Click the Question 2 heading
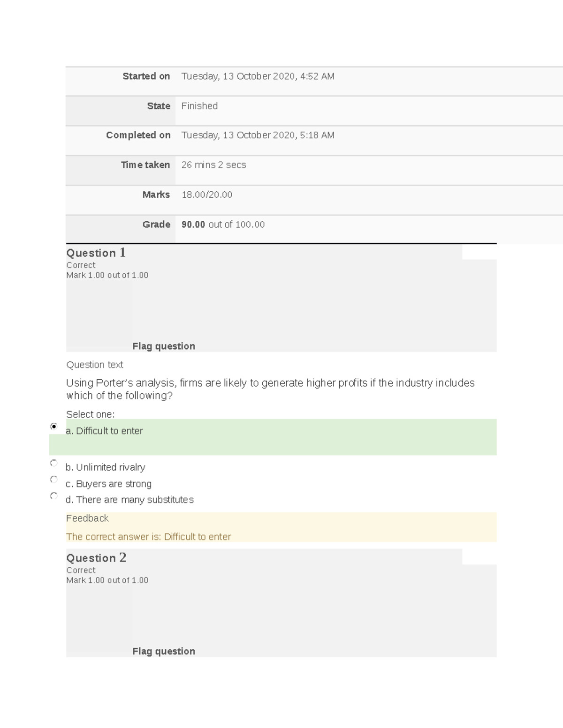 [96, 558]
